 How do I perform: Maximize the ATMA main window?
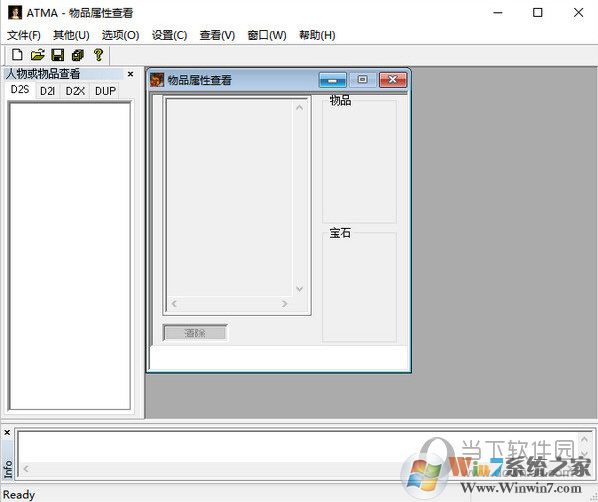(538, 13)
